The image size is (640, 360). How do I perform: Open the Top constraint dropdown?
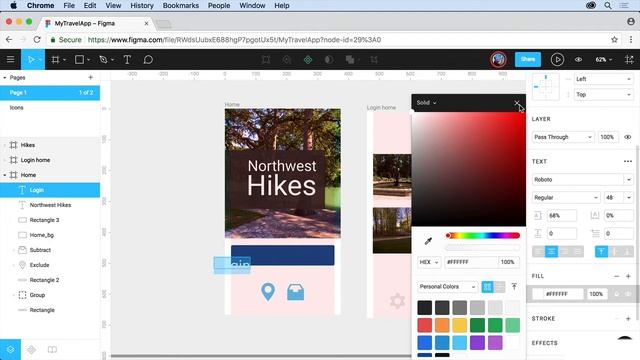coord(604,95)
